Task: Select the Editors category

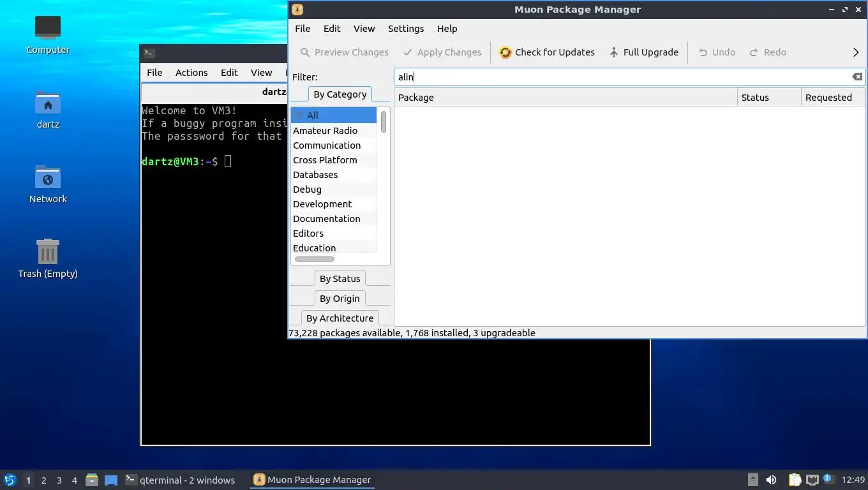Action: coord(334,234)
